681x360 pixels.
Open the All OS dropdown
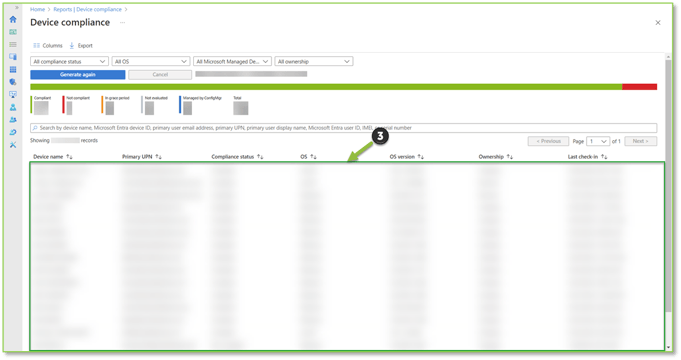[151, 62]
